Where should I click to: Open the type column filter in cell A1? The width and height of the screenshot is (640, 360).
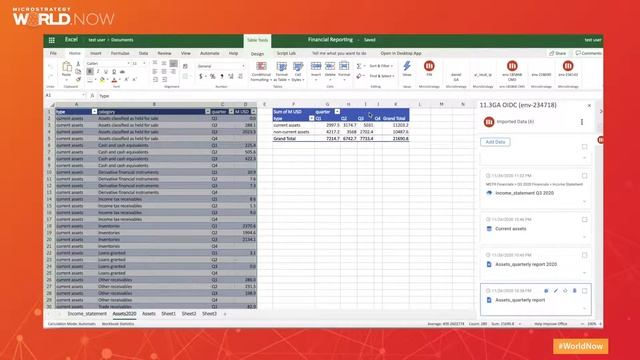[x=94, y=111]
